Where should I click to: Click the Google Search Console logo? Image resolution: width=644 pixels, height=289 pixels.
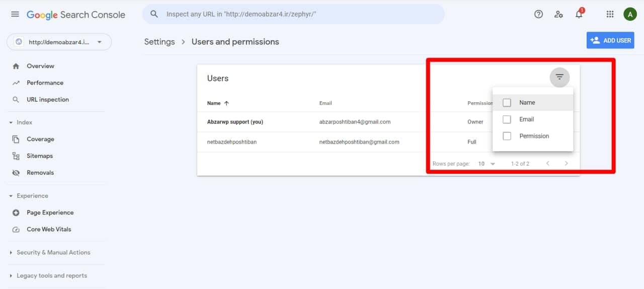click(75, 15)
